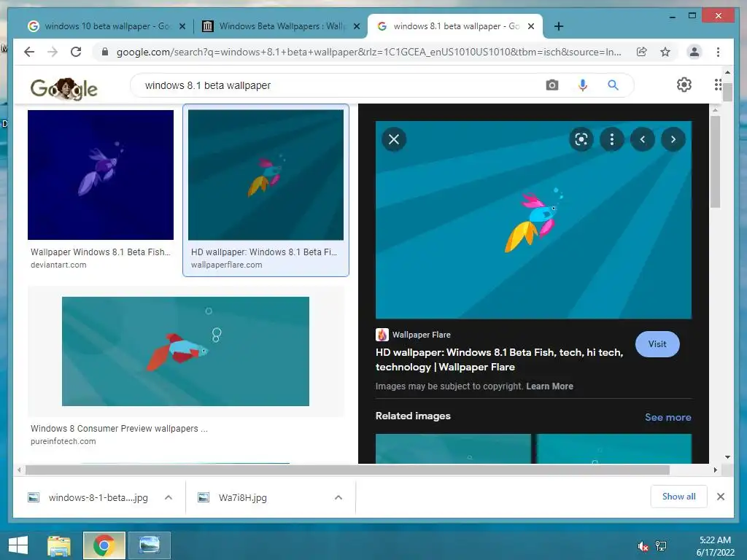Click the Wallpaper Flare favicon

(x=382, y=335)
